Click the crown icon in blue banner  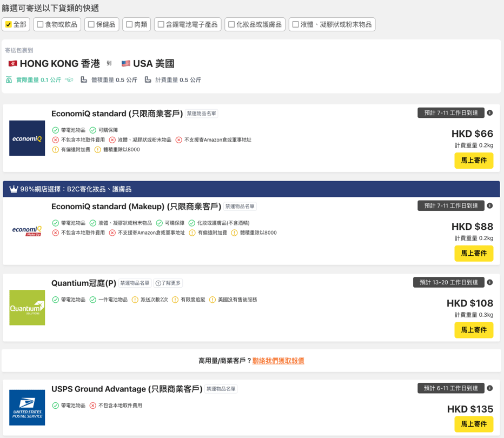[x=14, y=189]
